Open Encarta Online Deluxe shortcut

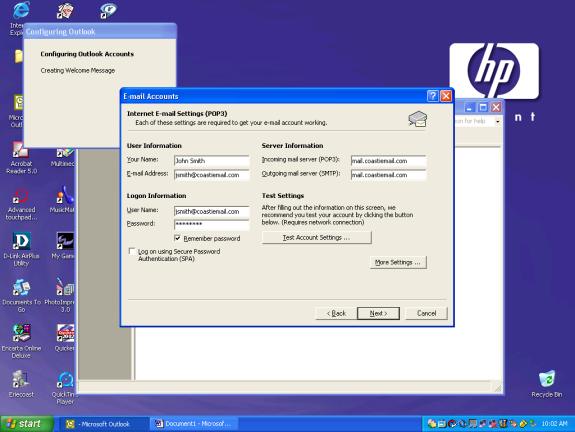click(x=21, y=333)
